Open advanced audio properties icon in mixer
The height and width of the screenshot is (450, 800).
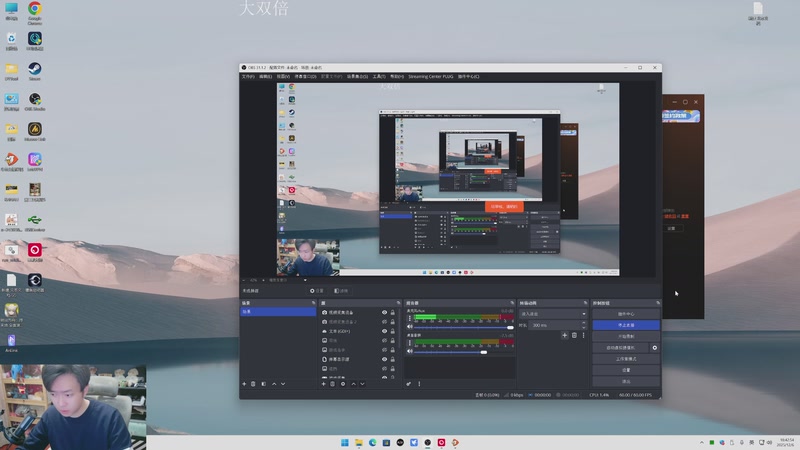(409, 384)
